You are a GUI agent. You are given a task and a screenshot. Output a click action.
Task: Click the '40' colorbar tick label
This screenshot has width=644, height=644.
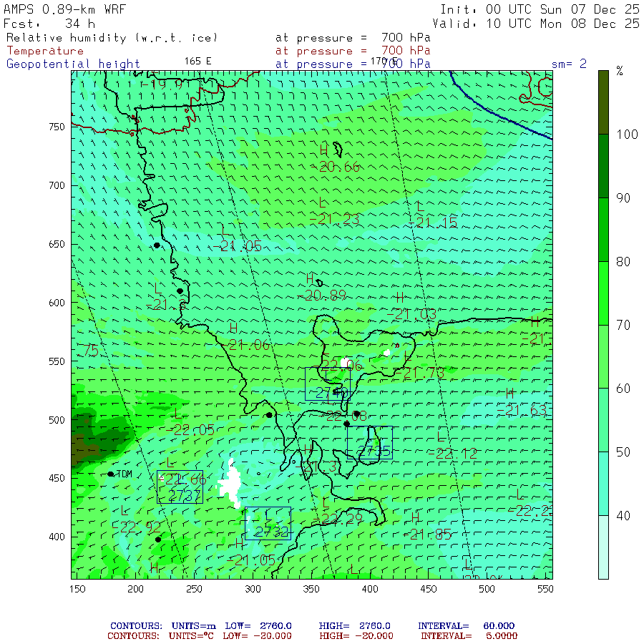[623, 516]
